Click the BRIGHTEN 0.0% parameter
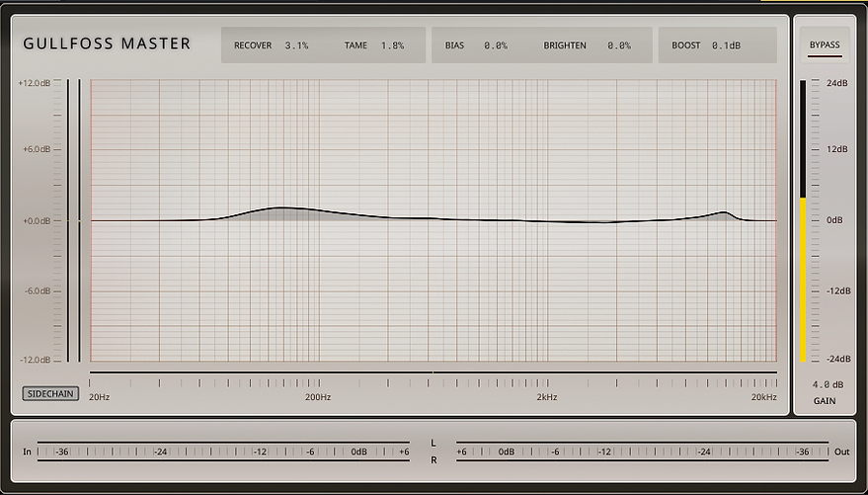The height and width of the screenshot is (495, 868). [587, 45]
